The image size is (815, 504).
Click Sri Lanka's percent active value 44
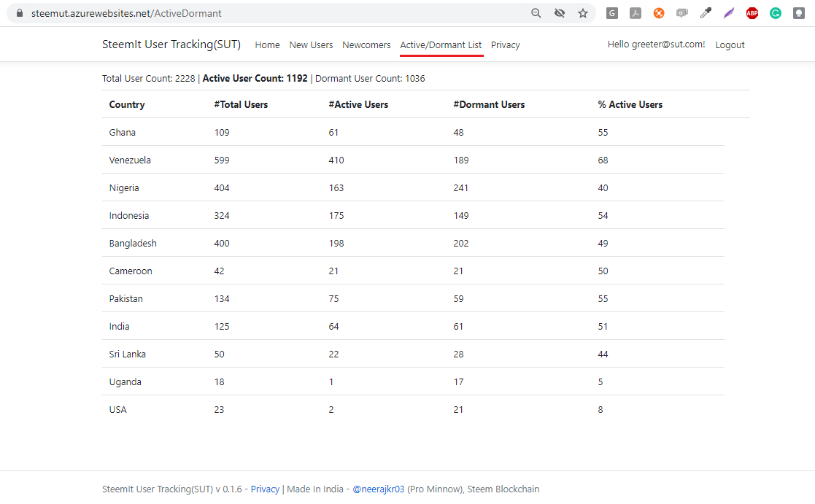(x=603, y=354)
